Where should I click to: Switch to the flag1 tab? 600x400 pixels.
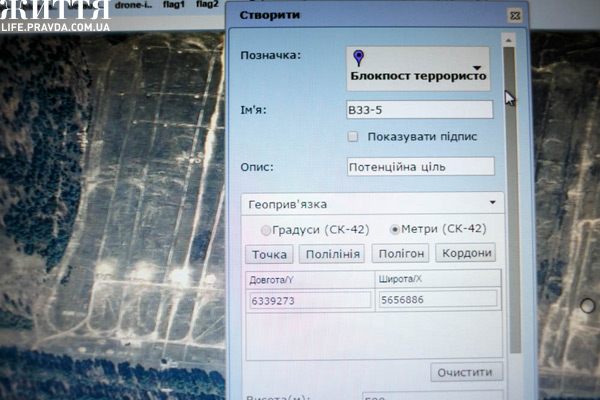pos(175,5)
